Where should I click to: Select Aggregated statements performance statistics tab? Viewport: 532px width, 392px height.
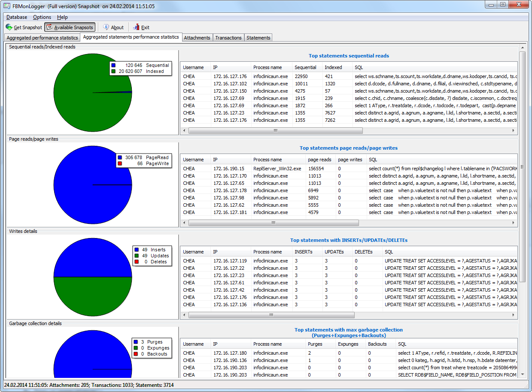point(131,37)
